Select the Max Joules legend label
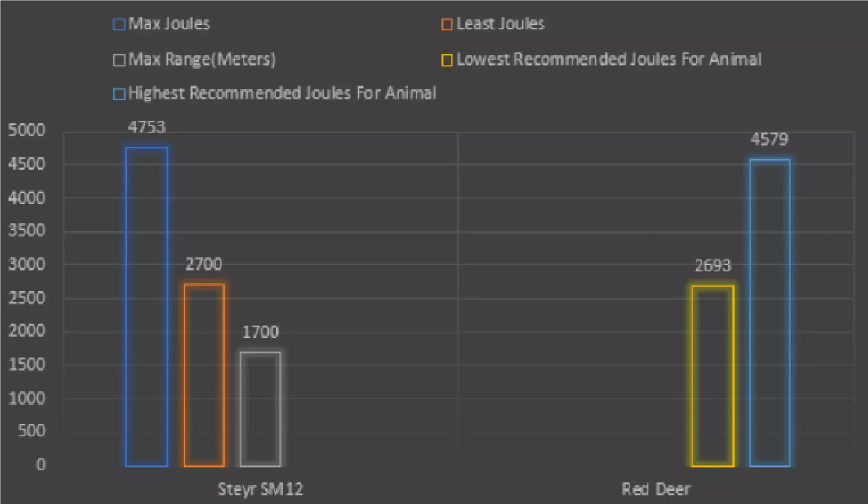The width and height of the screenshot is (868, 504). [169, 24]
